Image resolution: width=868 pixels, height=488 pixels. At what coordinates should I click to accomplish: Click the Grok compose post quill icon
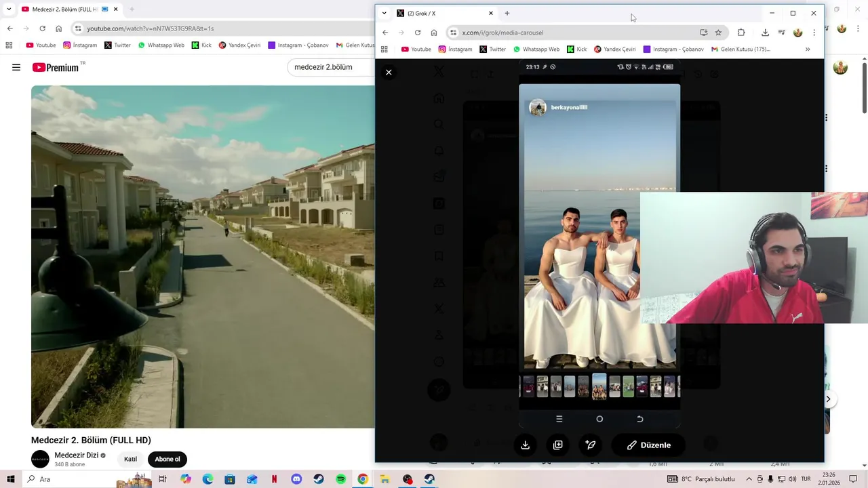click(591, 445)
